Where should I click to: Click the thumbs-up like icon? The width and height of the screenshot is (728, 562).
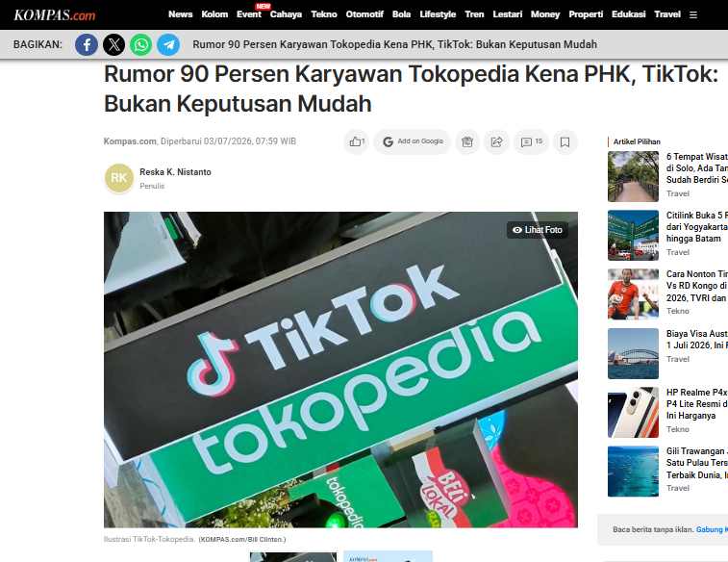pos(356,141)
